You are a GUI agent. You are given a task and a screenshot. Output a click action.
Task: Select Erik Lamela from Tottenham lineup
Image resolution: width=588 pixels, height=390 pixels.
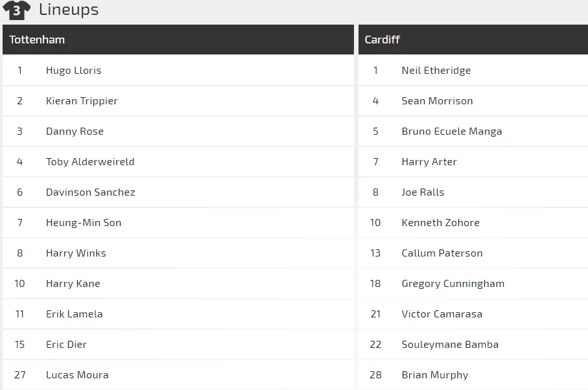pos(74,314)
